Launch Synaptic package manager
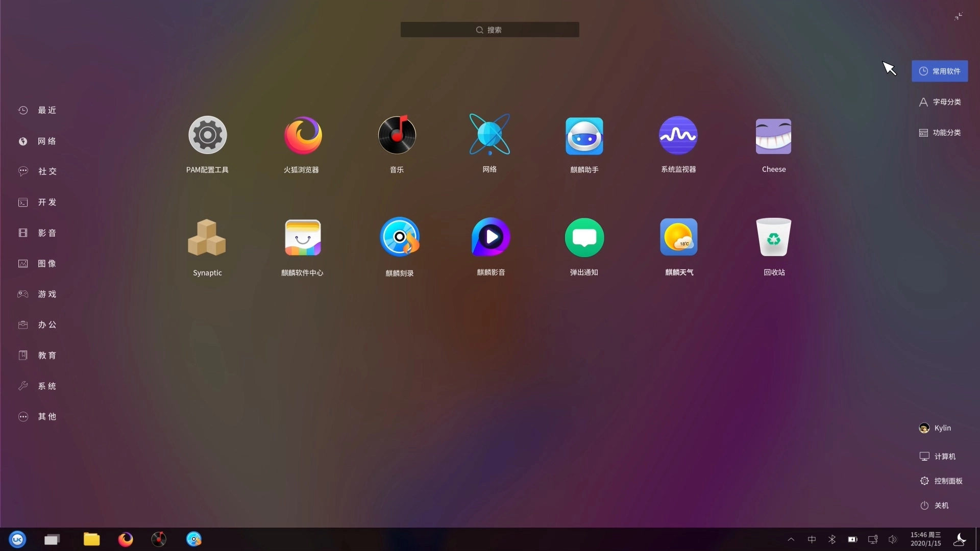The height and width of the screenshot is (551, 980). (207, 238)
